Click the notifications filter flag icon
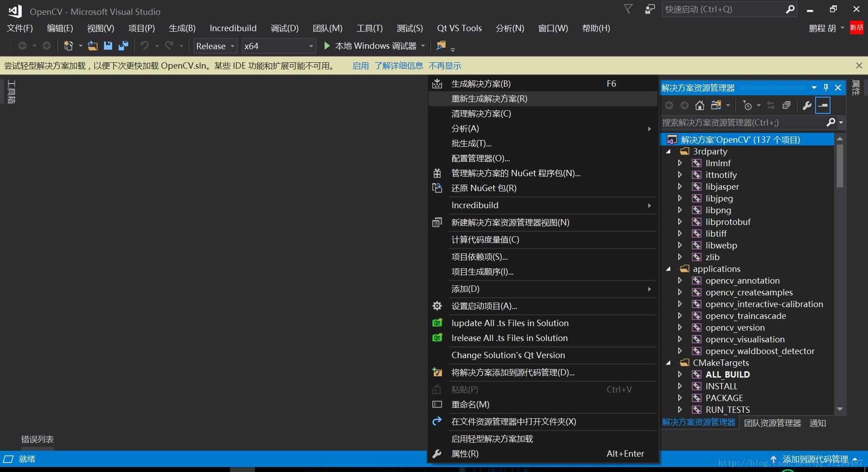The height and width of the screenshot is (472, 868). pos(628,9)
